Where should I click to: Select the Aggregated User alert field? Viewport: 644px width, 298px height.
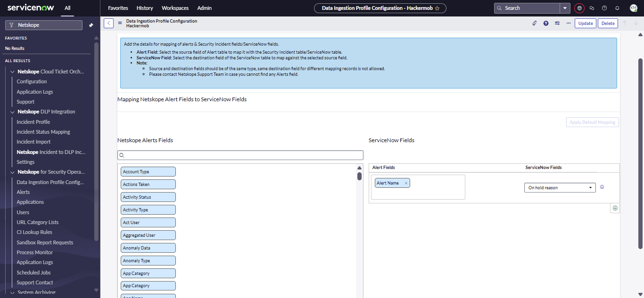click(148, 235)
